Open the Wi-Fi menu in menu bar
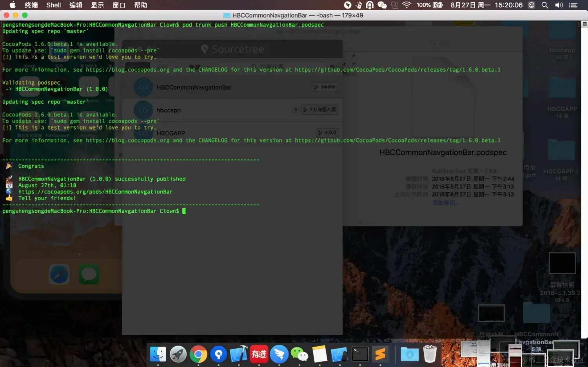588x367 pixels. click(407, 5)
